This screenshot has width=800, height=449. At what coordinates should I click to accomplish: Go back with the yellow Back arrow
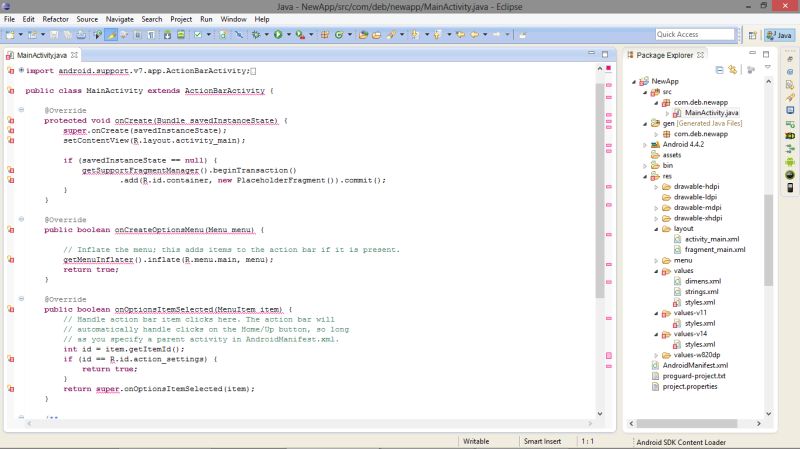(x=474, y=35)
